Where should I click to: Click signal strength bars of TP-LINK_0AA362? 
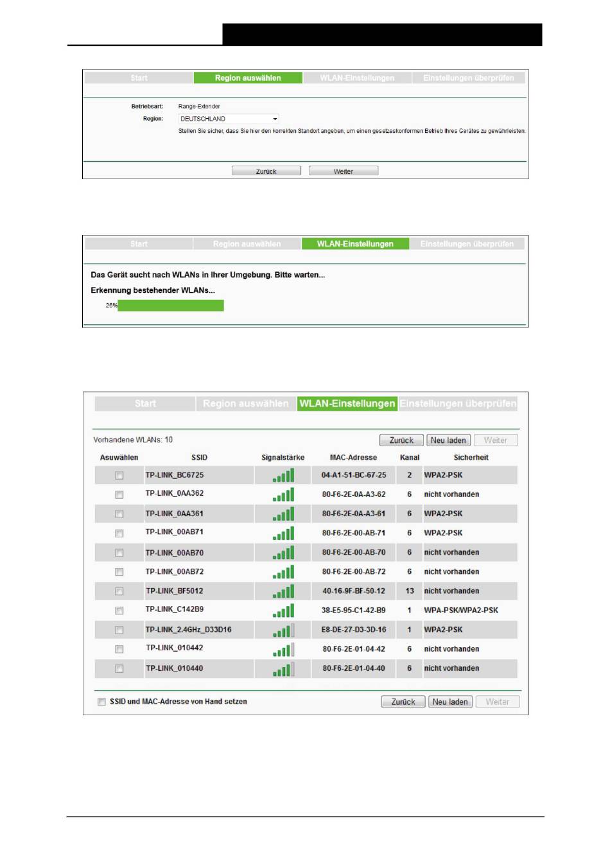pos(283,494)
